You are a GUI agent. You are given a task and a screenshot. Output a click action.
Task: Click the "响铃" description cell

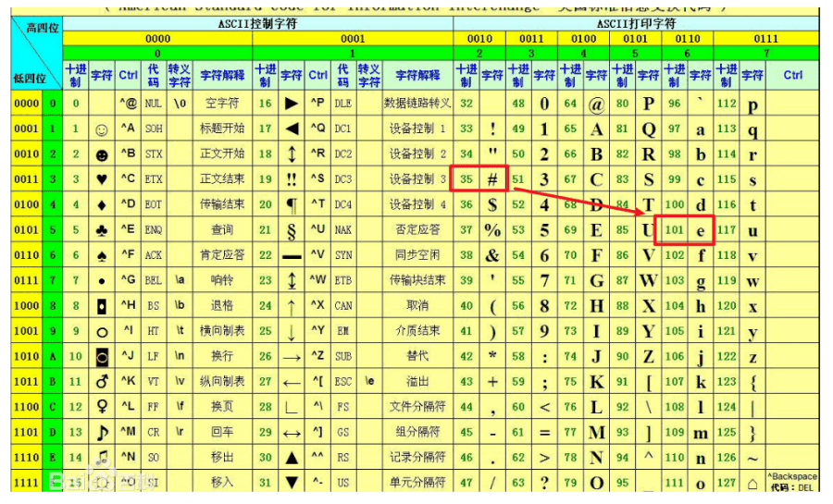(222, 280)
